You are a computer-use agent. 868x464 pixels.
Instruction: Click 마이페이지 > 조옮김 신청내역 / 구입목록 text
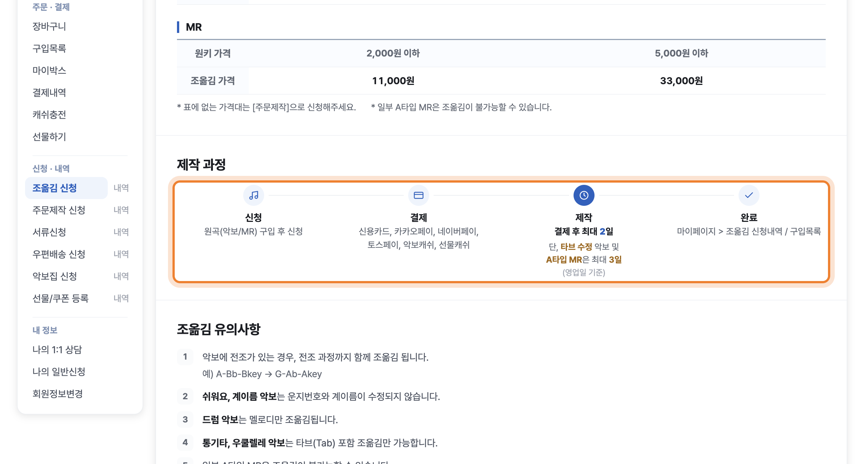[749, 232]
